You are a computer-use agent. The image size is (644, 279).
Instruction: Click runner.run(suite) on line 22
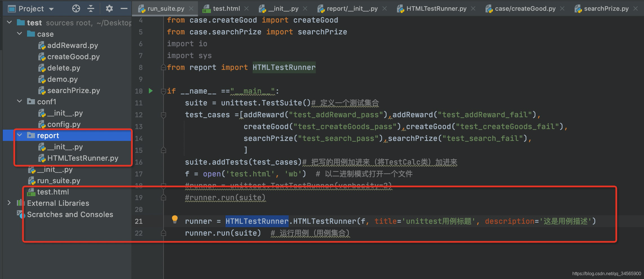223,233
